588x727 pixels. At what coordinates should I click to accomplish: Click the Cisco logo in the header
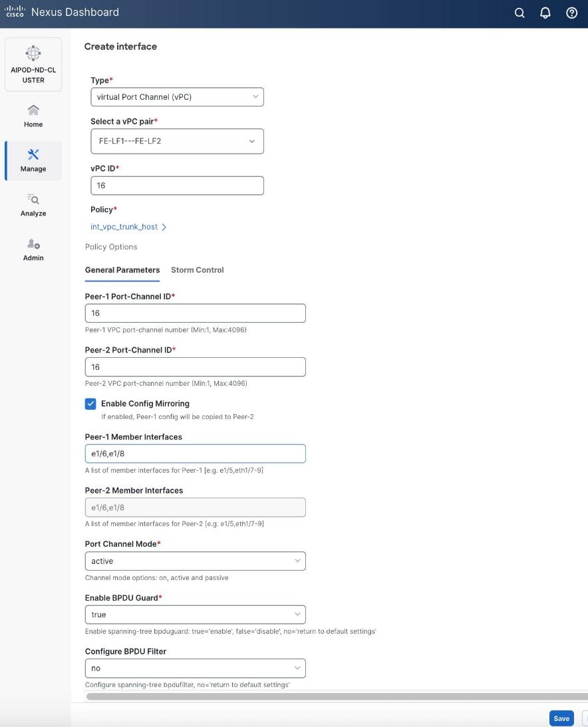[x=13, y=11]
